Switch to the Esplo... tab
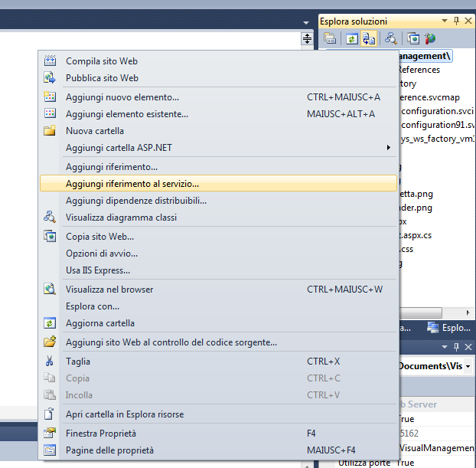The image size is (476, 468). point(448,328)
